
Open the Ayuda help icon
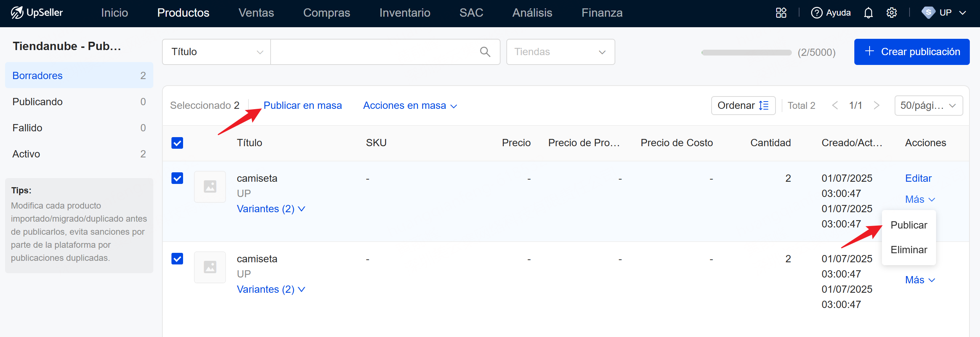817,13
